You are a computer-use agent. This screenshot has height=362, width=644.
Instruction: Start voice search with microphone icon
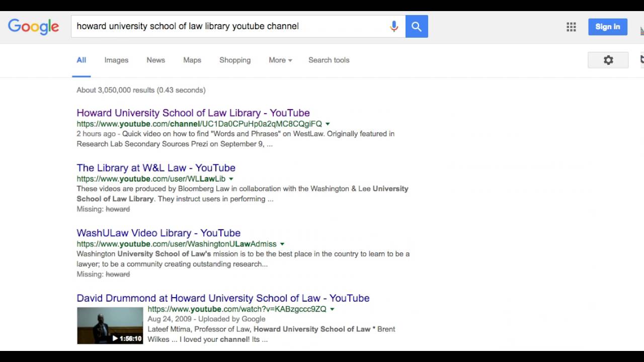tap(394, 26)
